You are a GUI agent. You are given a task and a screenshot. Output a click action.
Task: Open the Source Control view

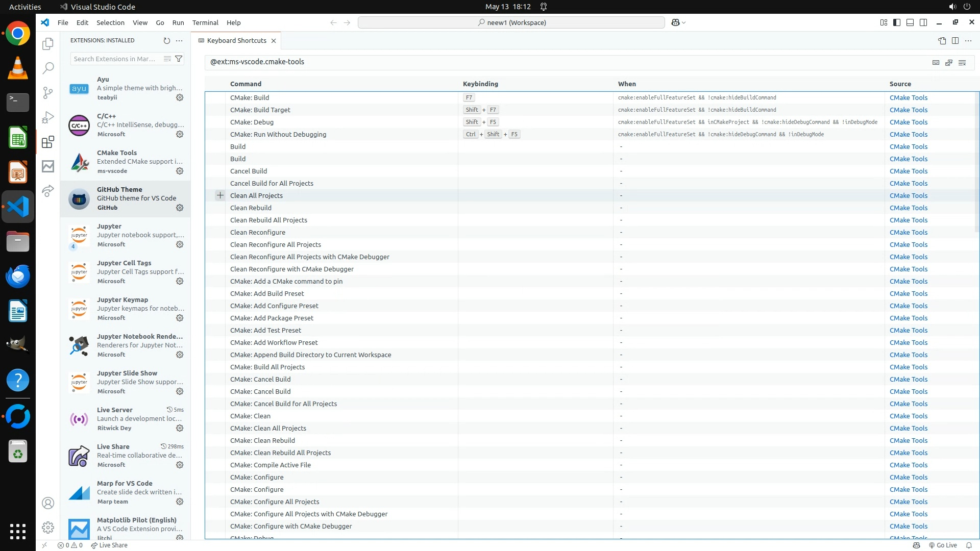click(48, 92)
